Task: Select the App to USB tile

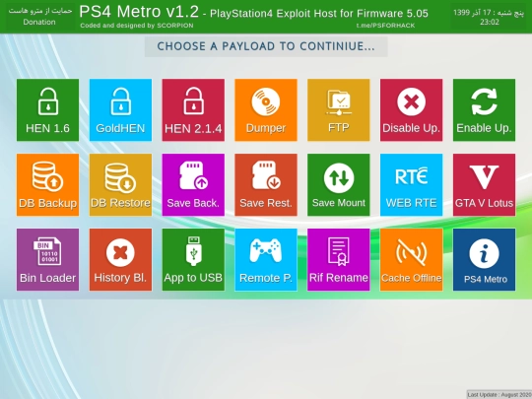Action: (x=193, y=259)
